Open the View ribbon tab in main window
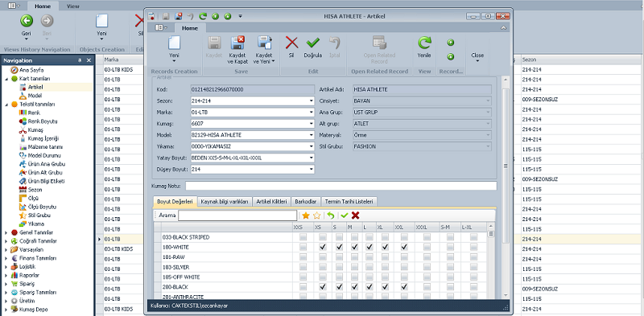The height and width of the screenshot is (316, 644). [x=72, y=6]
